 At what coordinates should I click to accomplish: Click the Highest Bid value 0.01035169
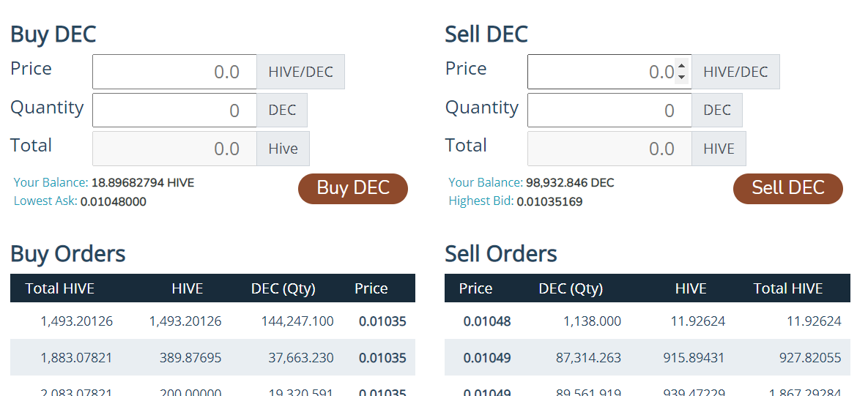click(x=549, y=201)
